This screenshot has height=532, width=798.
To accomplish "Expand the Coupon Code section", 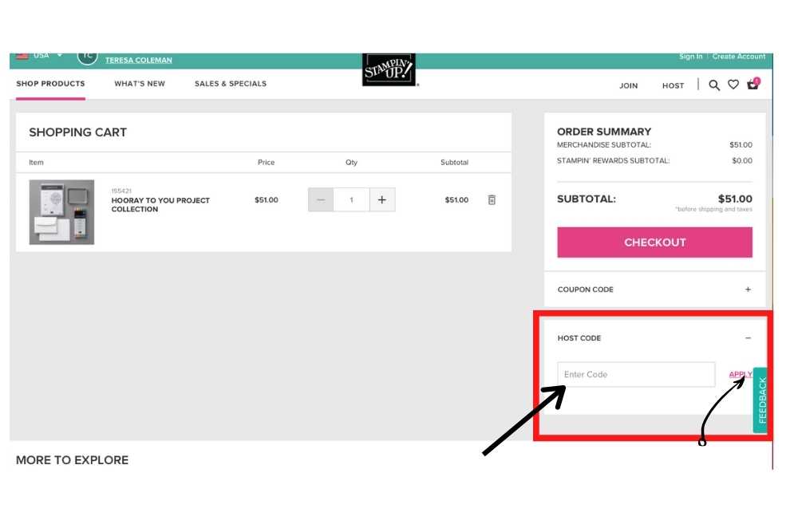I will 748,290.
